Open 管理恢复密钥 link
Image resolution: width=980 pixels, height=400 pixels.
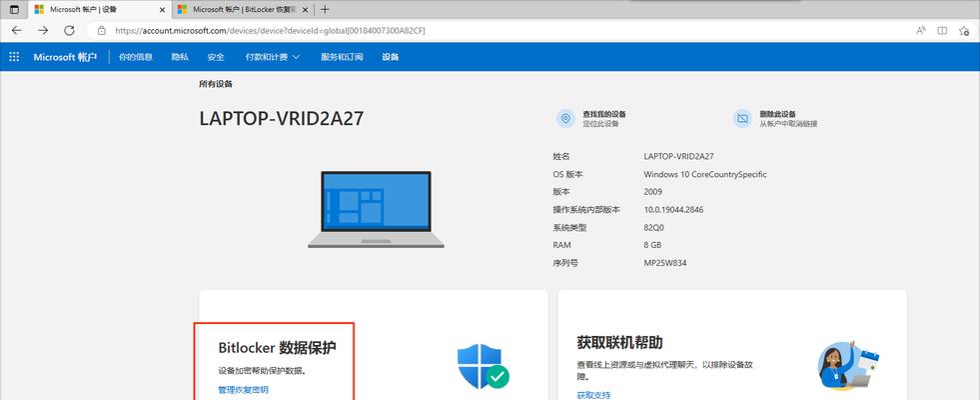(243, 389)
